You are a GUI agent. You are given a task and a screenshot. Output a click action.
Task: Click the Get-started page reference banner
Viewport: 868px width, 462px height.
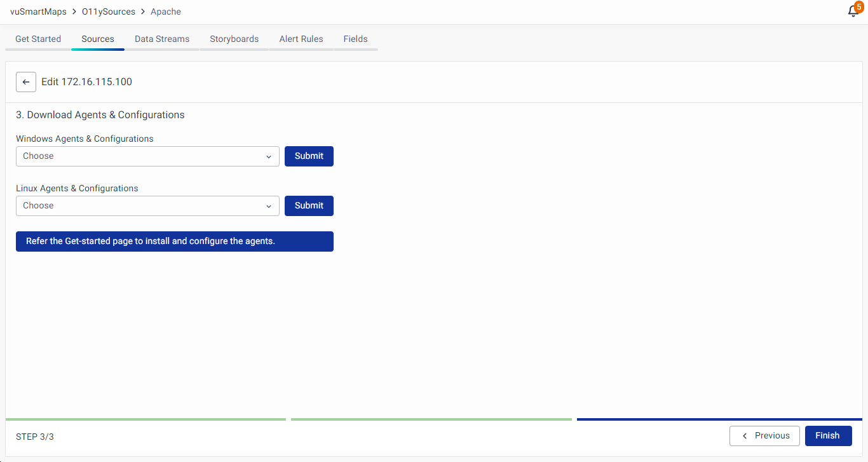tap(175, 241)
